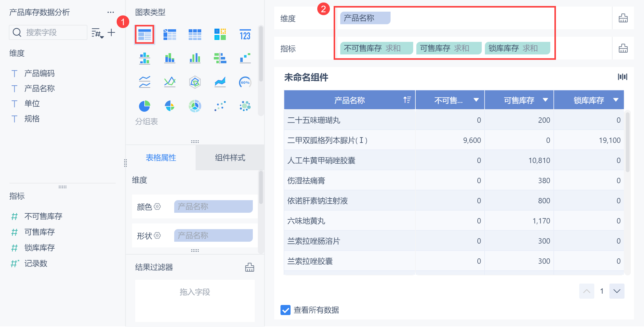Click the 形状 settings gear icon
This screenshot has height=327, width=644.
click(x=157, y=235)
